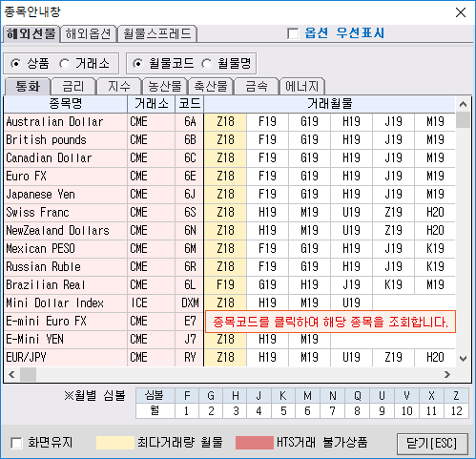Select the 상품 radio button
This screenshot has height=459, width=476.
pyautogui.click(x=15, y=64)
